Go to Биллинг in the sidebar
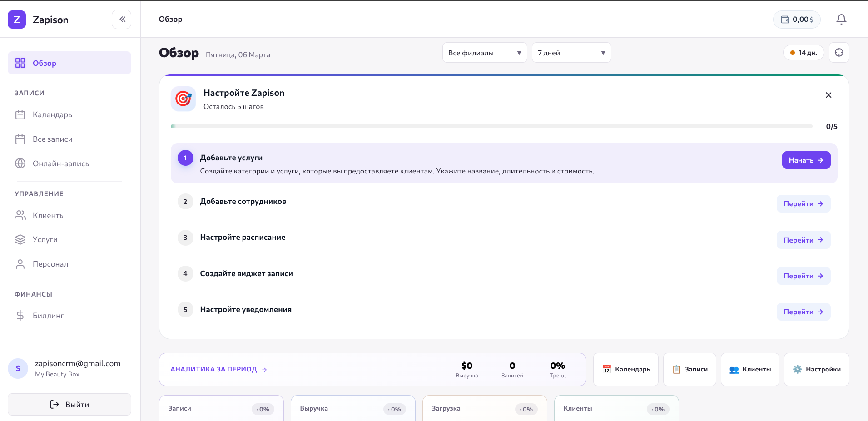868x421 pixels. [x=48, y=316]
